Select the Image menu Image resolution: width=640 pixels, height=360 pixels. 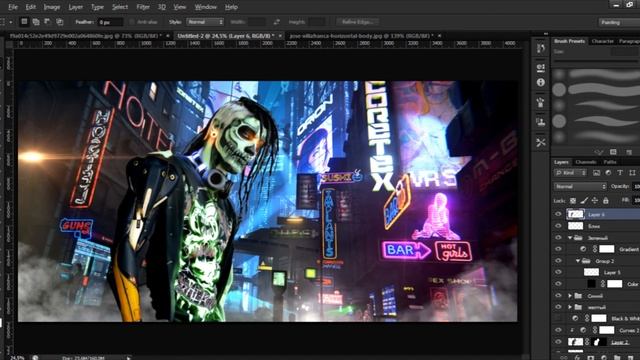coord(52,7)
